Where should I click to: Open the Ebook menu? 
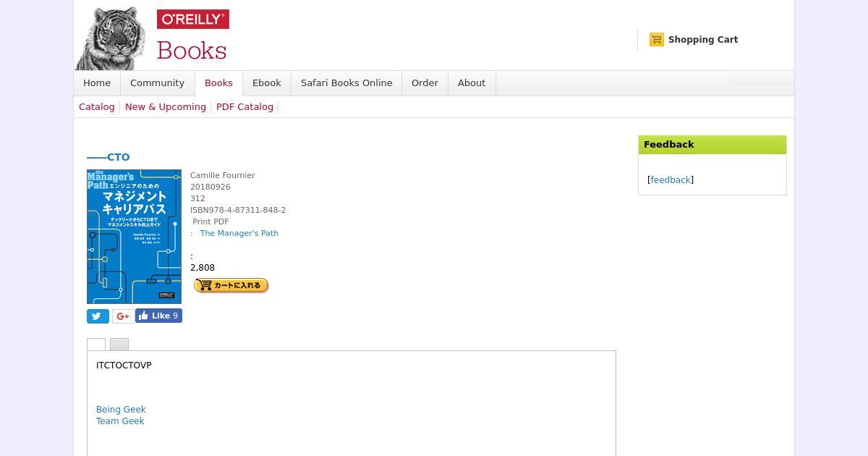click(x=267, y=83)
